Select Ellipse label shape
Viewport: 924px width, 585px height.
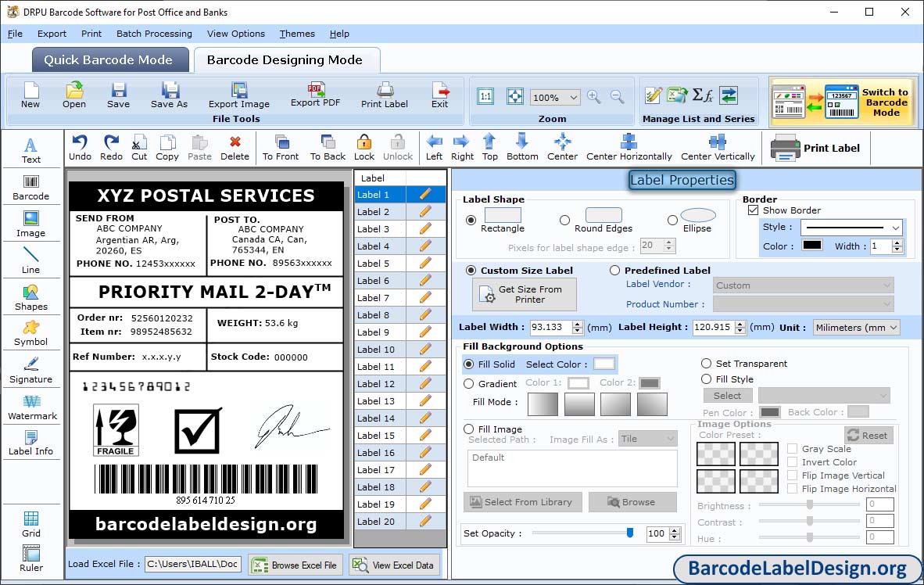click(672, 220)
